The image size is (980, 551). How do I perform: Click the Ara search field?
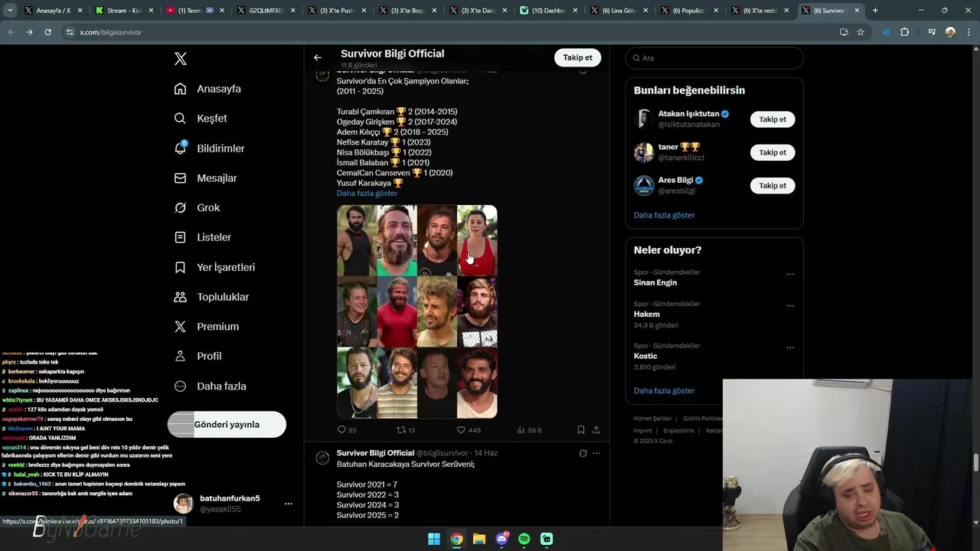click(x=714, y=57)
